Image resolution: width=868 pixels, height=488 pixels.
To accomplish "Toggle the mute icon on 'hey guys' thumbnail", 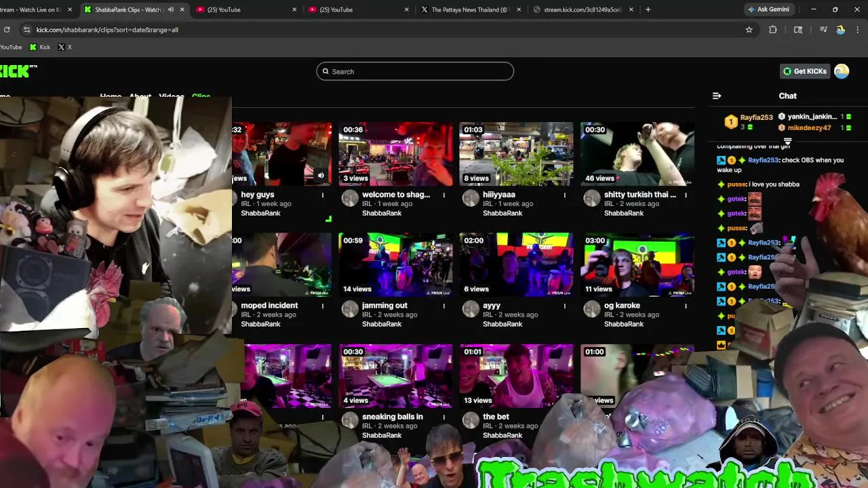I will coord(321,175).
